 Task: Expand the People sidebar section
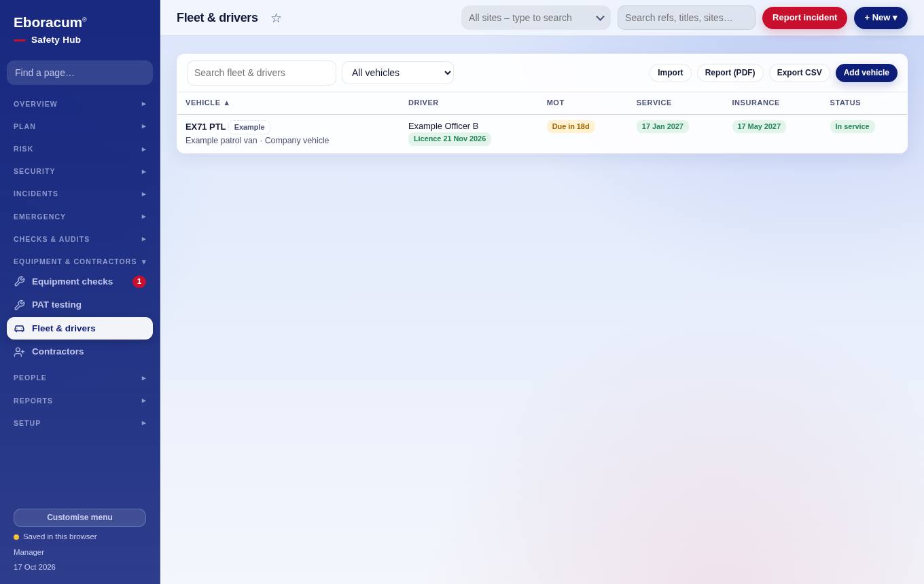79,378
